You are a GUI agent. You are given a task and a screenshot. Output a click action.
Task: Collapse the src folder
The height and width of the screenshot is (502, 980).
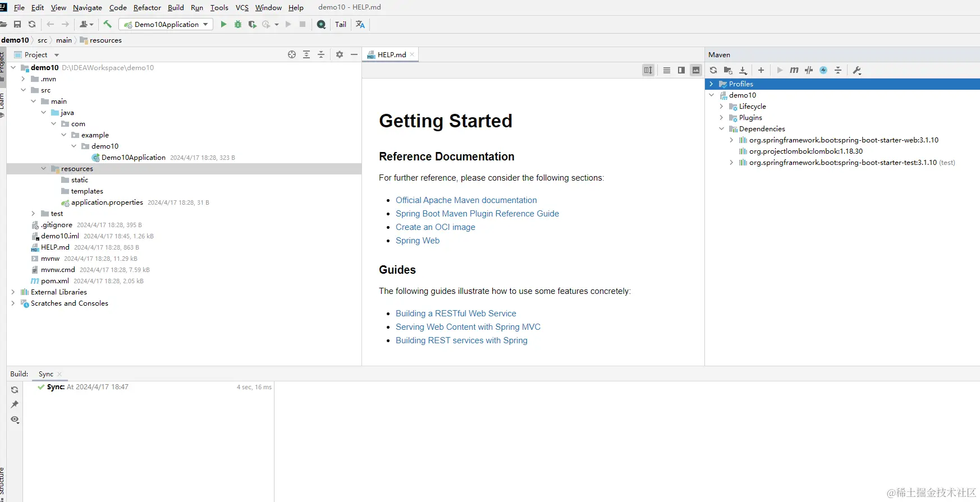pyautogui.click(x=23, y=90)
